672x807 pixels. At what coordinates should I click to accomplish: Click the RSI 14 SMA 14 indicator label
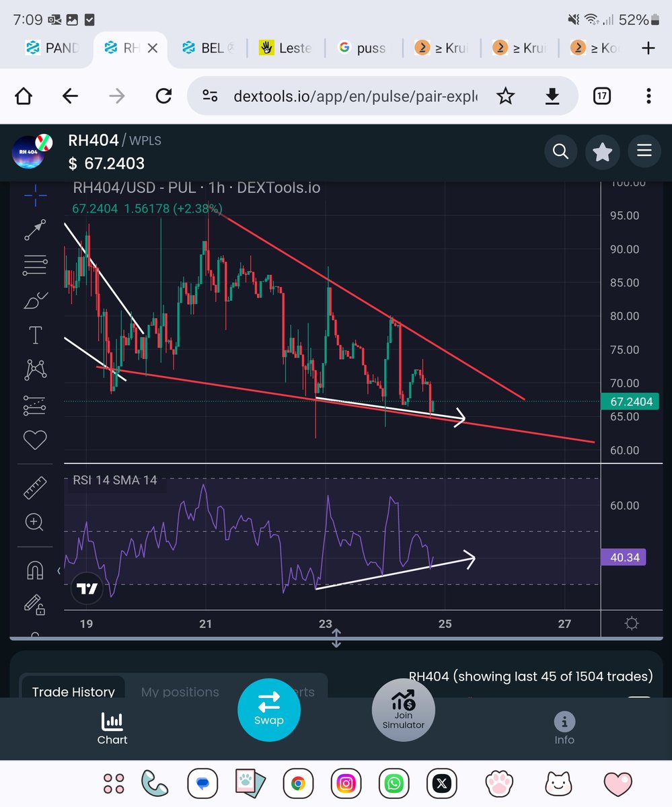coord(114,480)
